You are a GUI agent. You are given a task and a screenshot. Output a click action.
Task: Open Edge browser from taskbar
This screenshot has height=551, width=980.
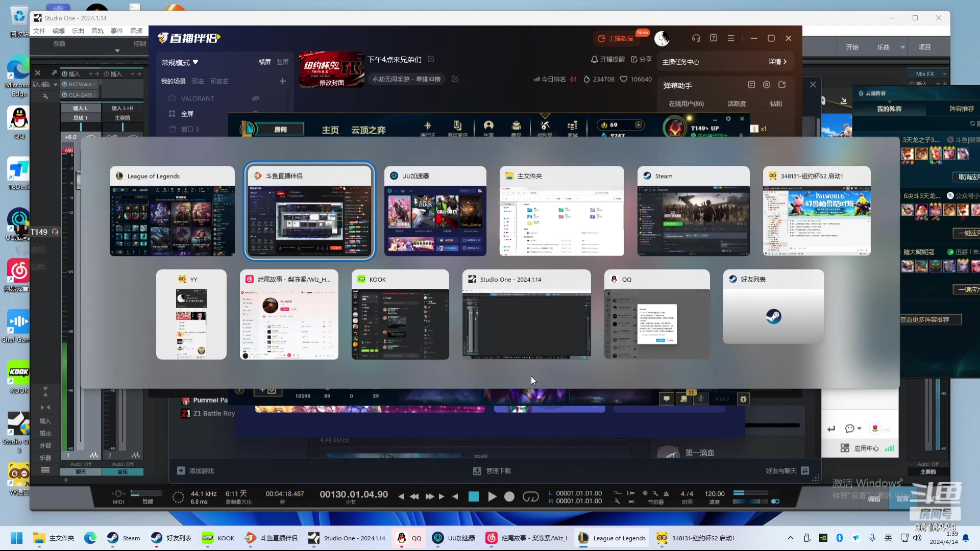click(x=90, y=538)
